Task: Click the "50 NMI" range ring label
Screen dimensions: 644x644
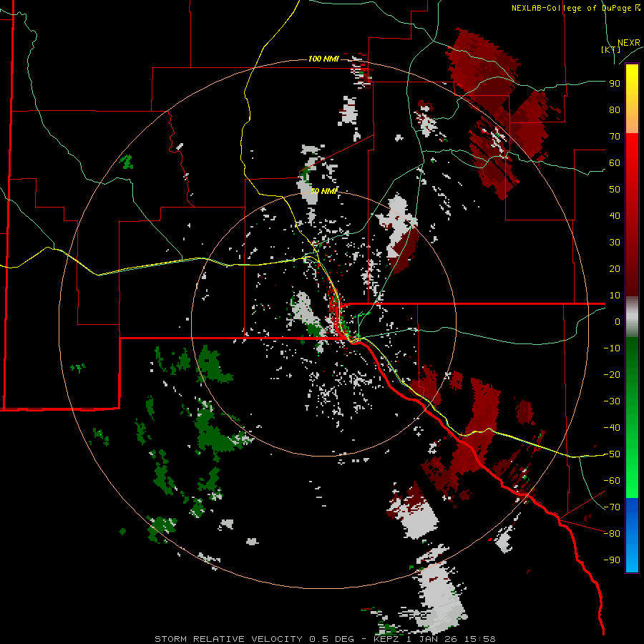Action: [323, 191]
